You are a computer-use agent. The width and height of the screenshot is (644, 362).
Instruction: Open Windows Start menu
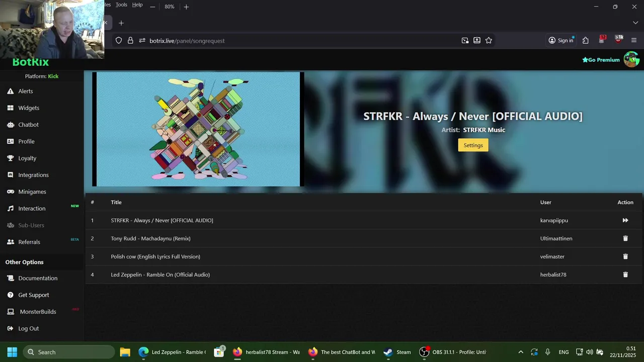(12, 352)
